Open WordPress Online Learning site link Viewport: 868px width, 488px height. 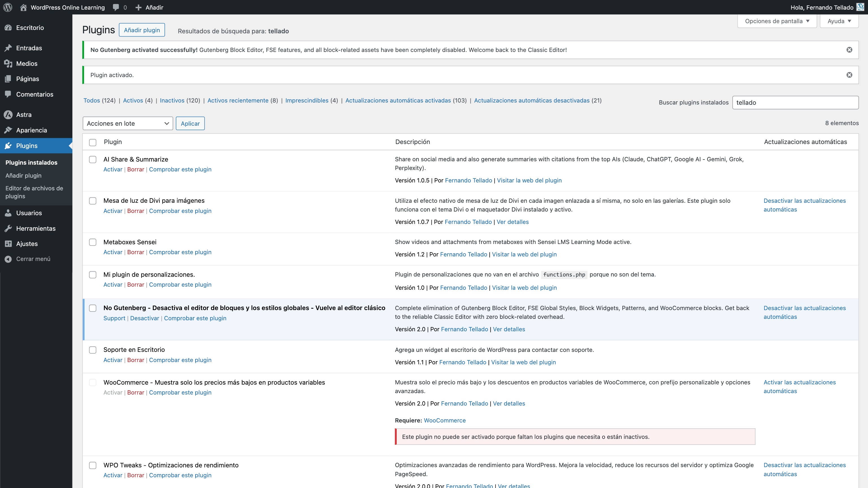point(68,7)
